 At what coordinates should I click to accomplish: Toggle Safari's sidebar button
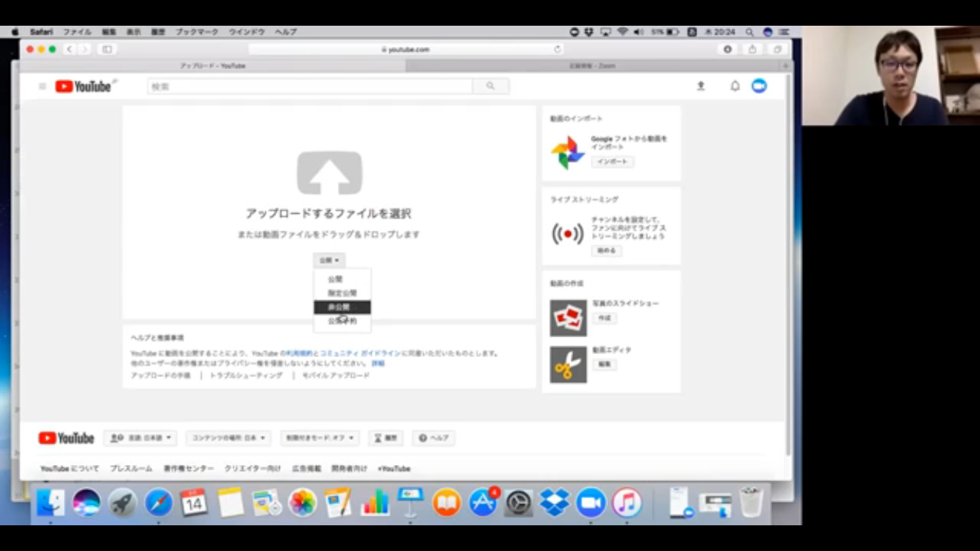pos(107,49)
